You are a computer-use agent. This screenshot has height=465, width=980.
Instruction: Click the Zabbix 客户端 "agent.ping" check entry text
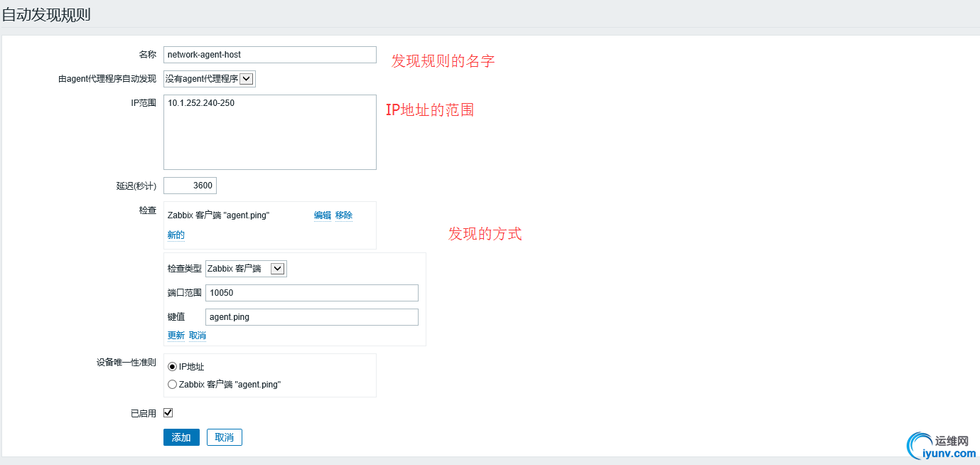219,215
